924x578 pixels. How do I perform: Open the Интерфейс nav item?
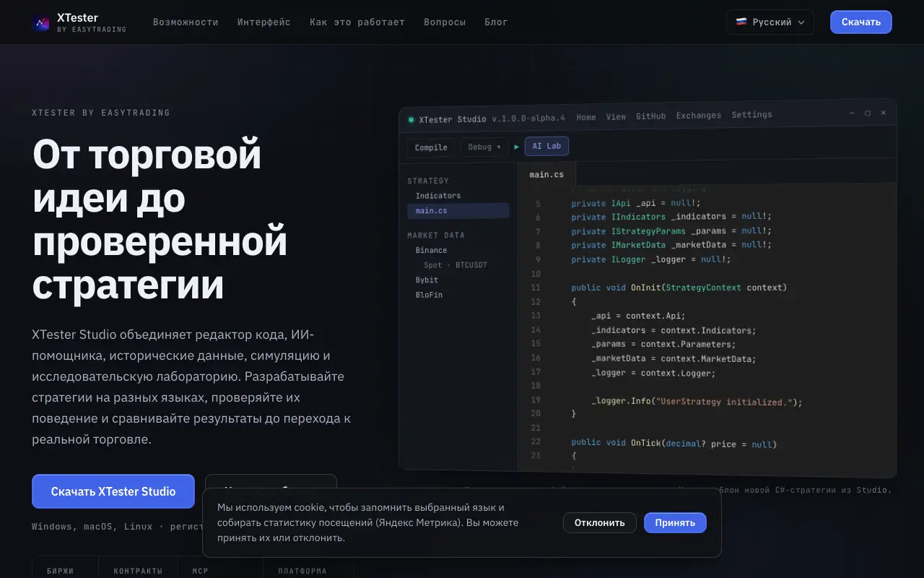pyautogui.click(x=264, y=22)
